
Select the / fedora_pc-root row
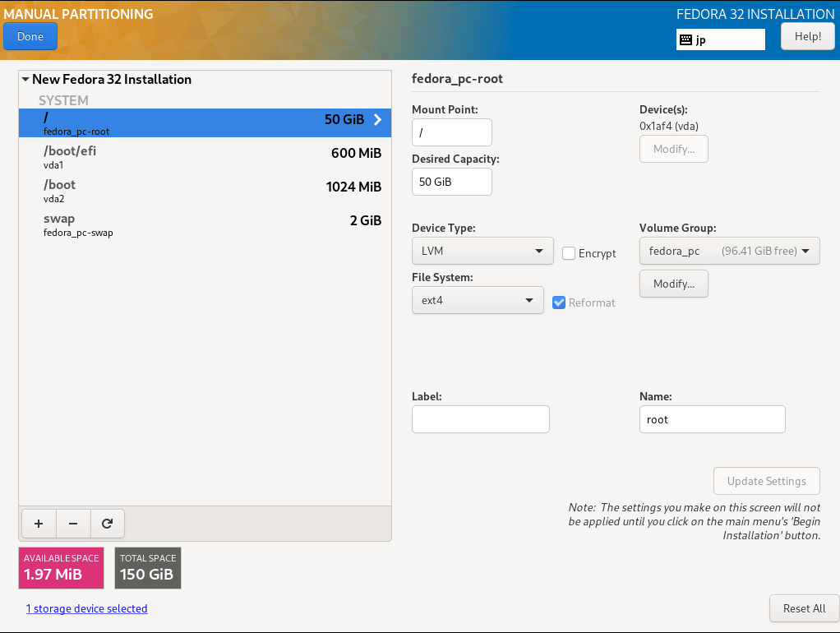(x=205, y=122)
